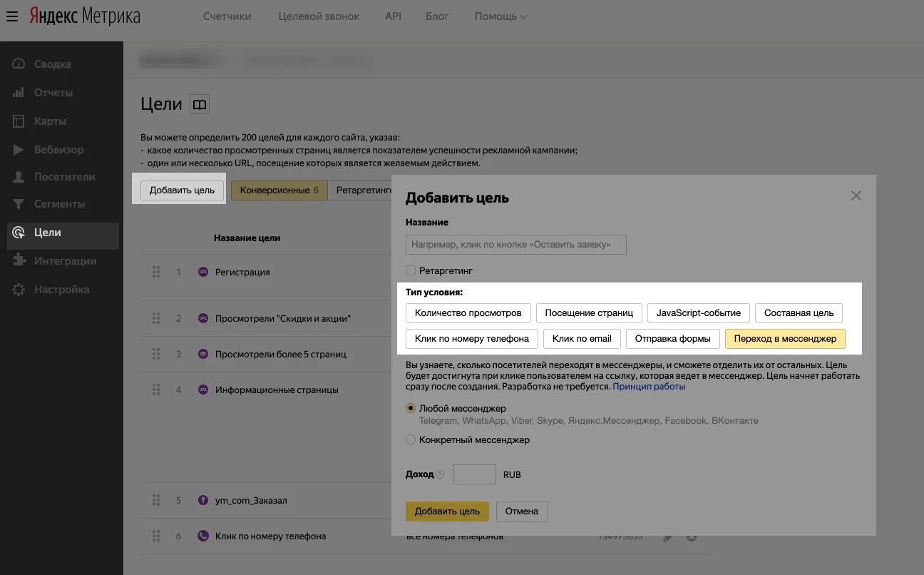This screenshot has height=575, width=924.
Task: Select the Конкретный мессенджер radio option
Action: [x=411, y=440]
